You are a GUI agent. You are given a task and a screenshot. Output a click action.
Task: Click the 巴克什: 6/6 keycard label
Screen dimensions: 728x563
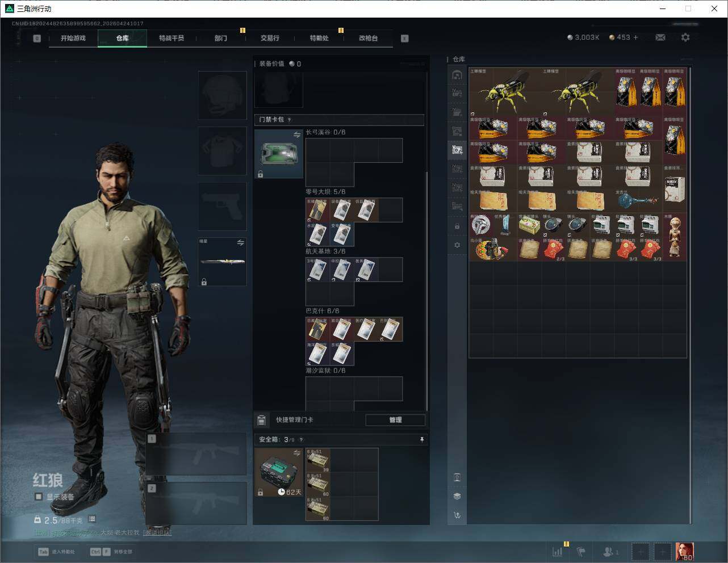tap(323, 311)
